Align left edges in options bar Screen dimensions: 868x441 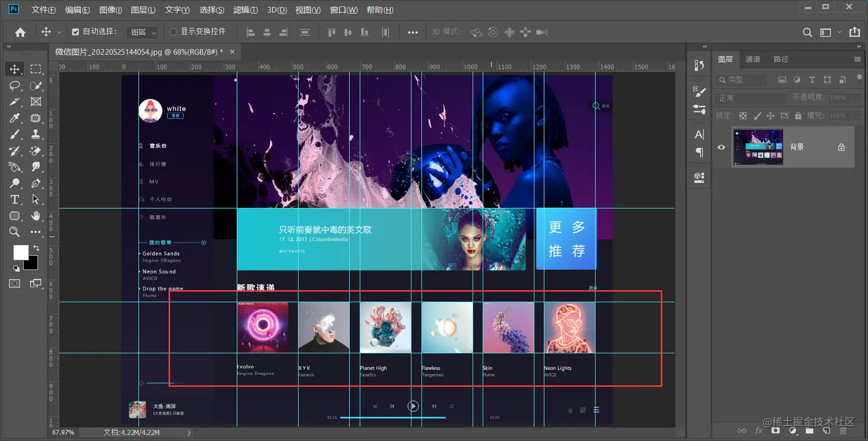coord(251,32)
